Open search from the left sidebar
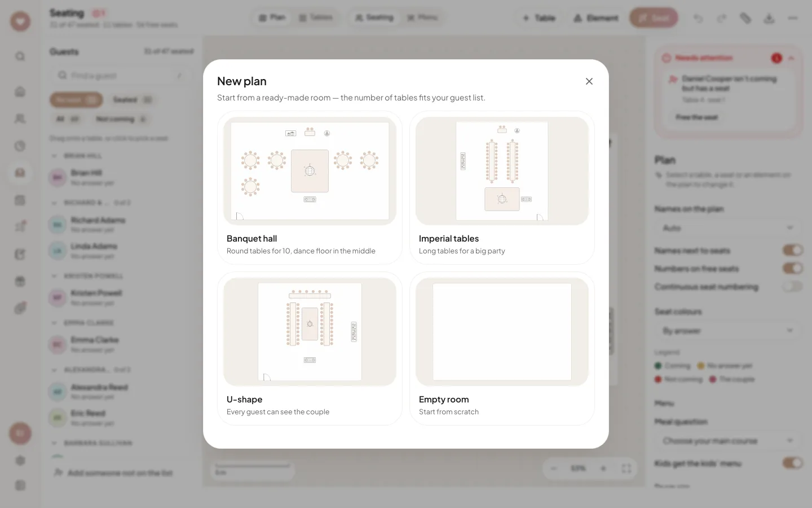Image resolution: width=812 pixels, height=508 pixels. [20, 56]
